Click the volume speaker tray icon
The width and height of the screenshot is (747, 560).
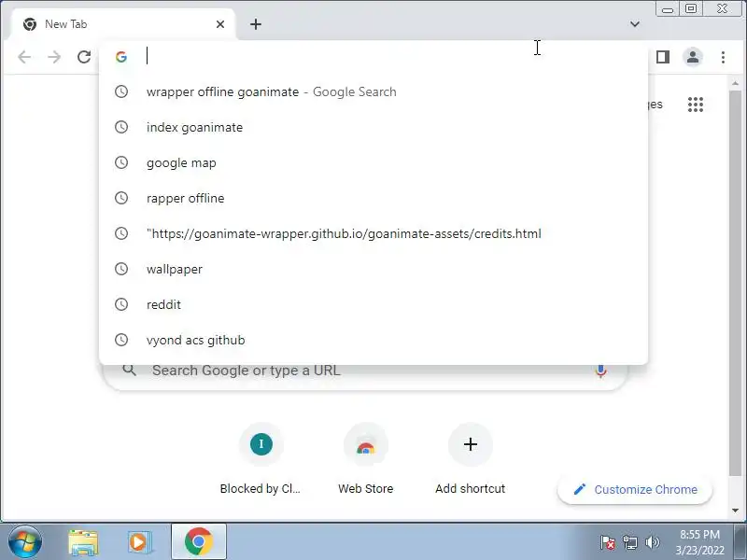click(652, 542)
